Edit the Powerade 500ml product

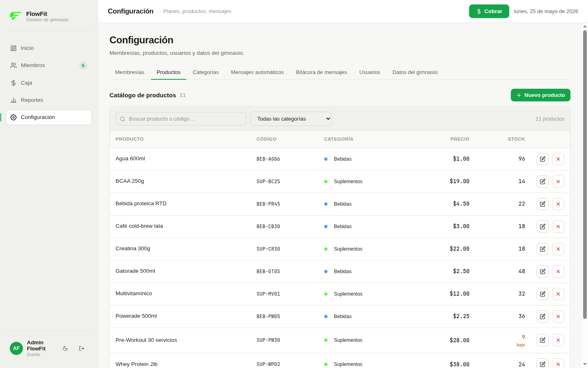tap(542, 316)
